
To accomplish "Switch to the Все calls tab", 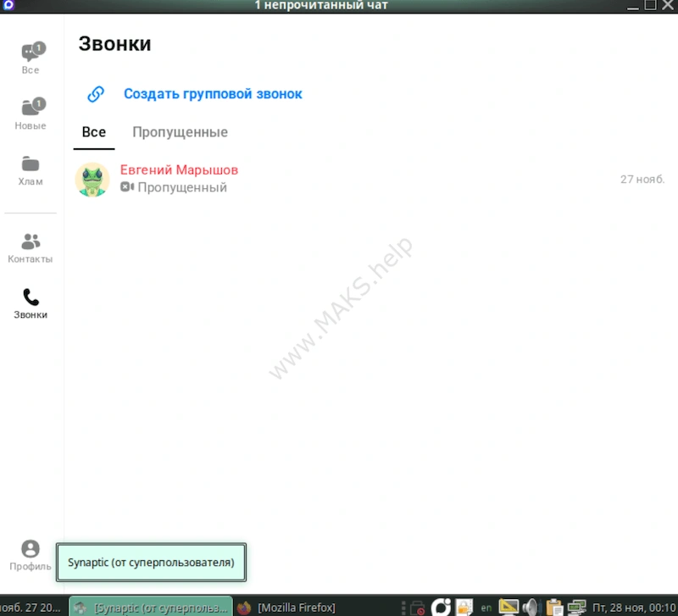I will [x=93, y=132].
